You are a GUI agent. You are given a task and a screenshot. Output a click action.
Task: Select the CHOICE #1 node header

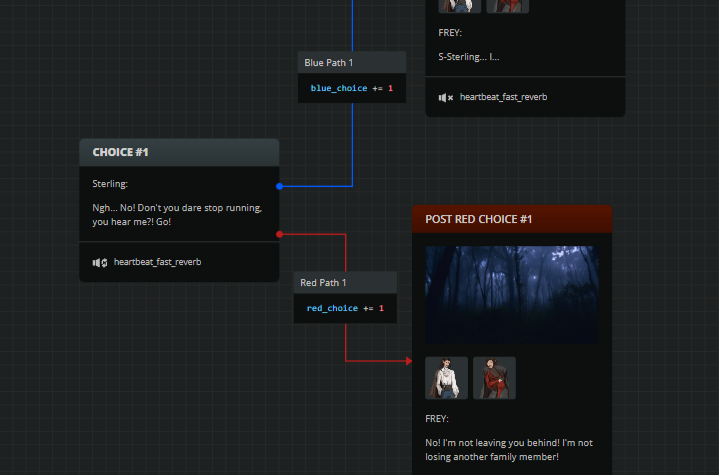pos(178,152)
